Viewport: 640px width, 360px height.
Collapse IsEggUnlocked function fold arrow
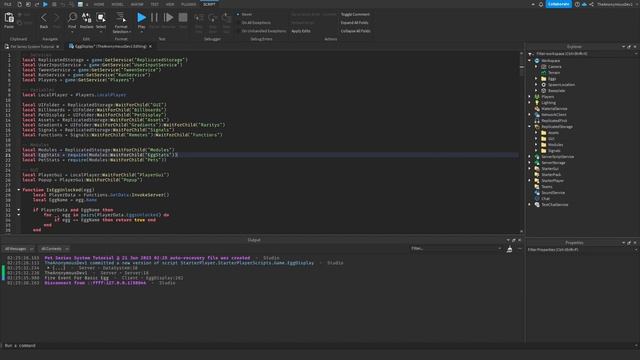coord(19,190)
